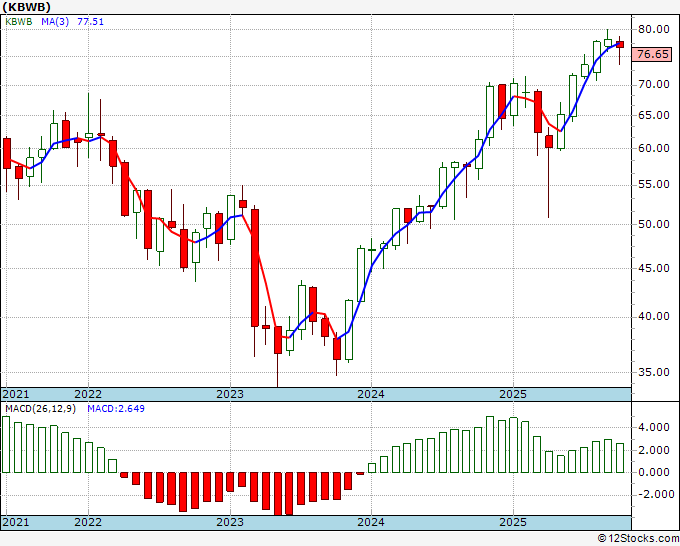
Task: Click the 50.00 price axis label
Action: (x=654, y=224)
